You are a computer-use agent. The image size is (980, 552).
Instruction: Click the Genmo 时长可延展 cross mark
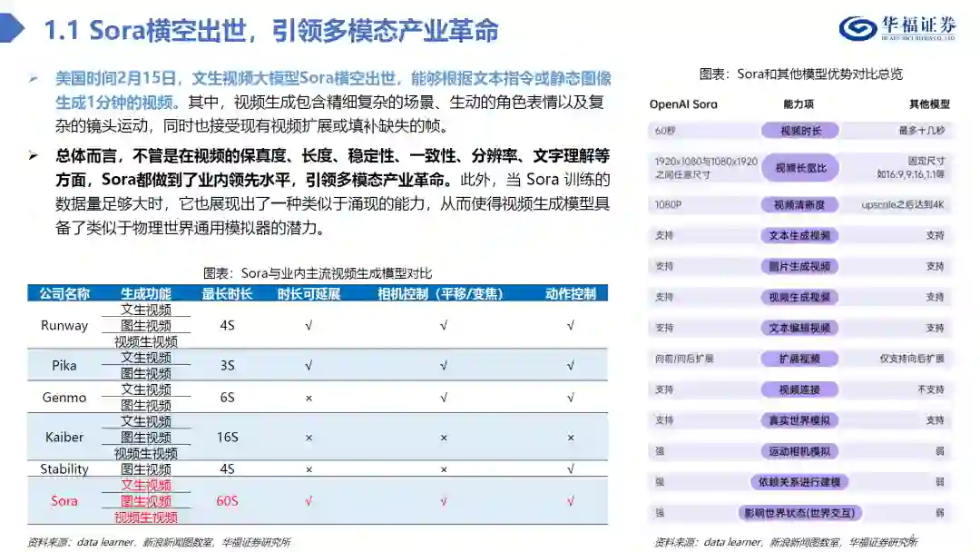point(309,398)
